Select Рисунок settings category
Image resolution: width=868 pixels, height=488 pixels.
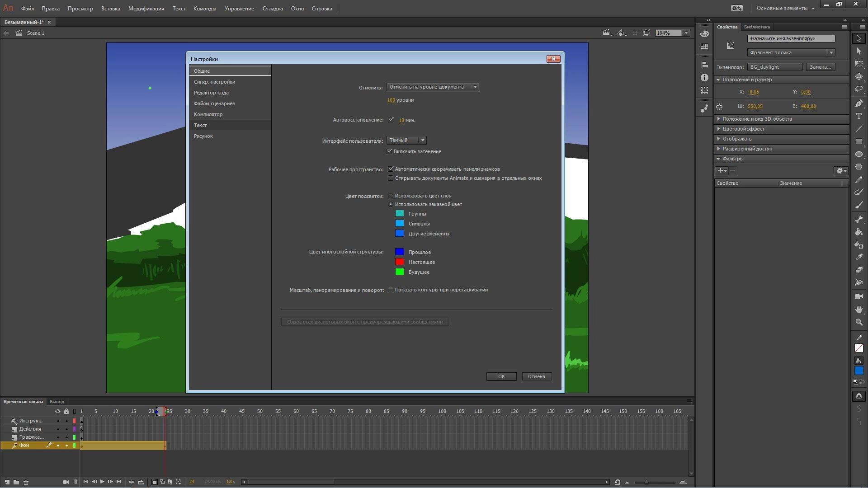(230, 136)
